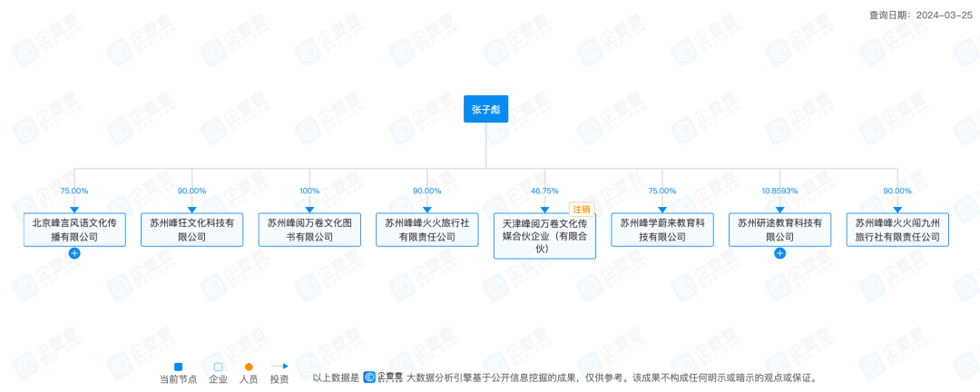Click arrow pointing to 苏州研途教育科技有限公司
Screen dimensions: 980x392
(x=779, y=210)
